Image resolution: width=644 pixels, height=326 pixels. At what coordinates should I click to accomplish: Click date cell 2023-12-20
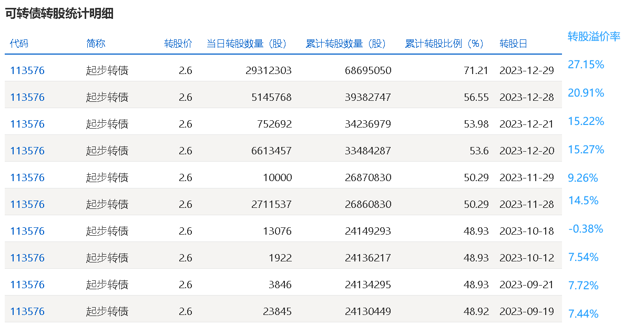click(527, 151)
